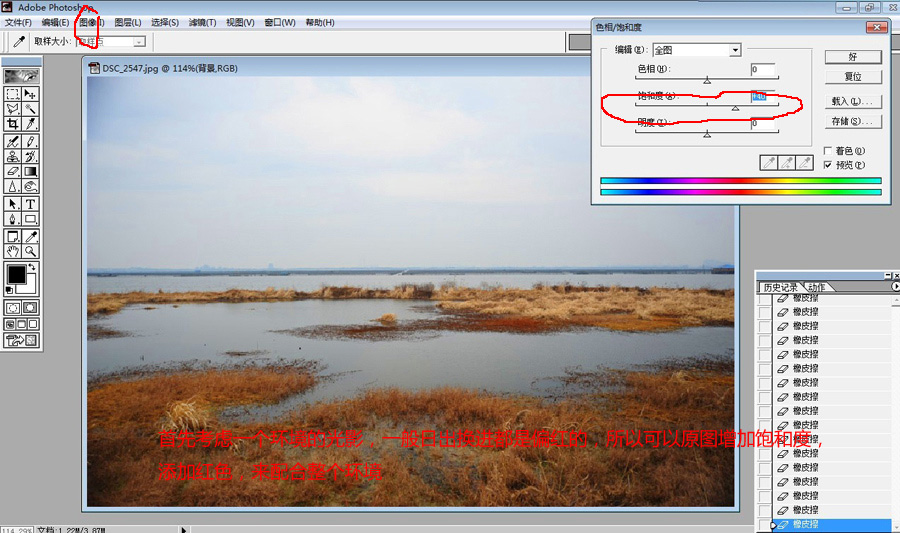Select the Type tool
Image resolution: width=900 pixels, height=533 pixels.
point(30,204)
